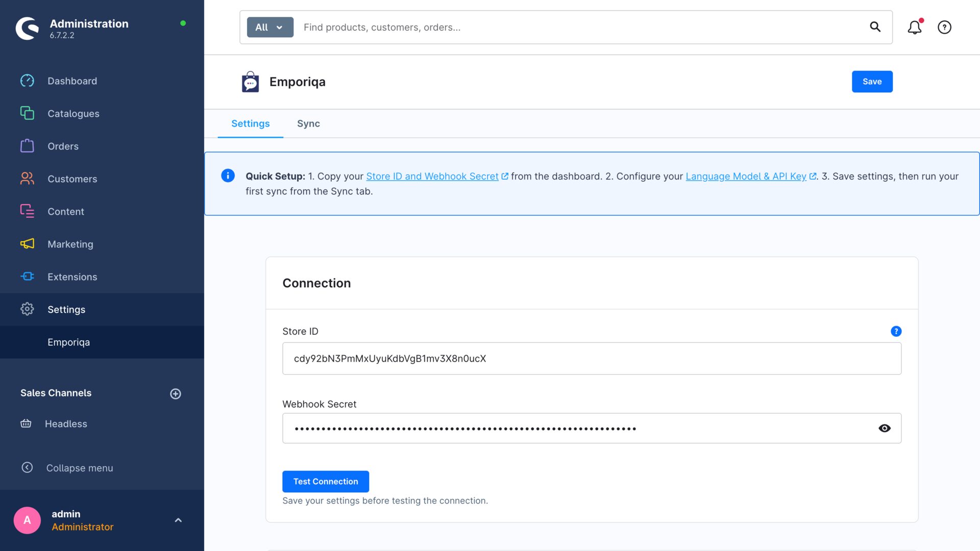
Task: Open the help question mark icon
Action: (944, 27)
